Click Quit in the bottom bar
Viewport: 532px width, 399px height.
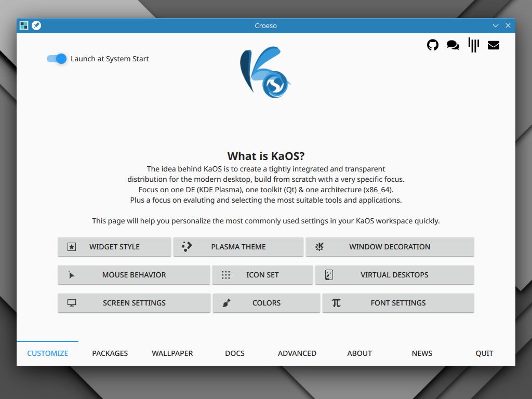coord(484,353)
